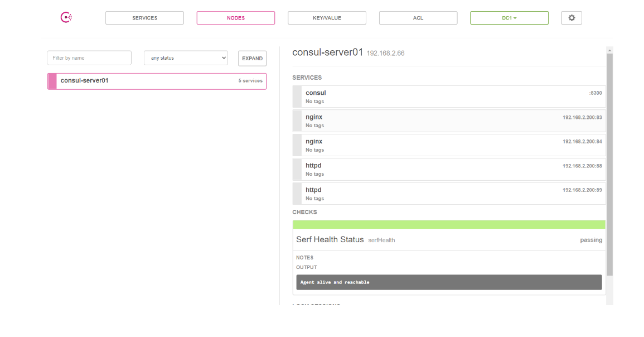
Task: Click the Filter by name field
Action: pyautogui.click(x=89, y=58)
